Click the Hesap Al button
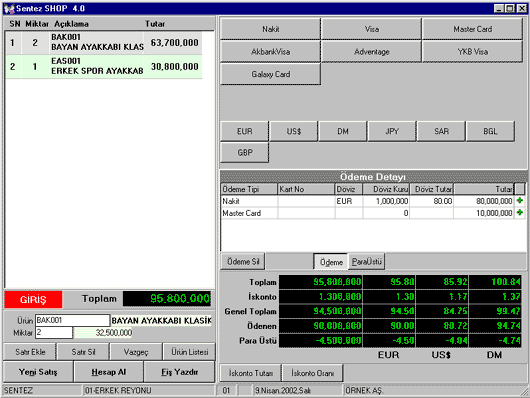The height and width of the screenshot is (398, 530). coord(109,372)
